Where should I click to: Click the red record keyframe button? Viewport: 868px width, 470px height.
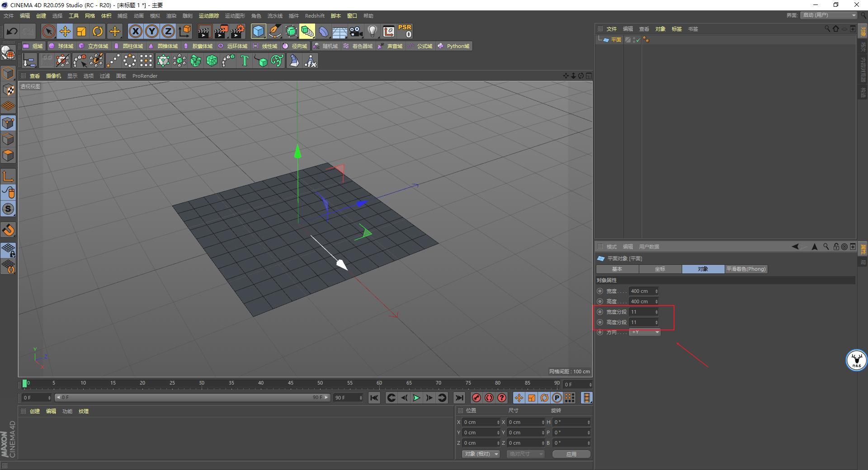click(476, 398)
